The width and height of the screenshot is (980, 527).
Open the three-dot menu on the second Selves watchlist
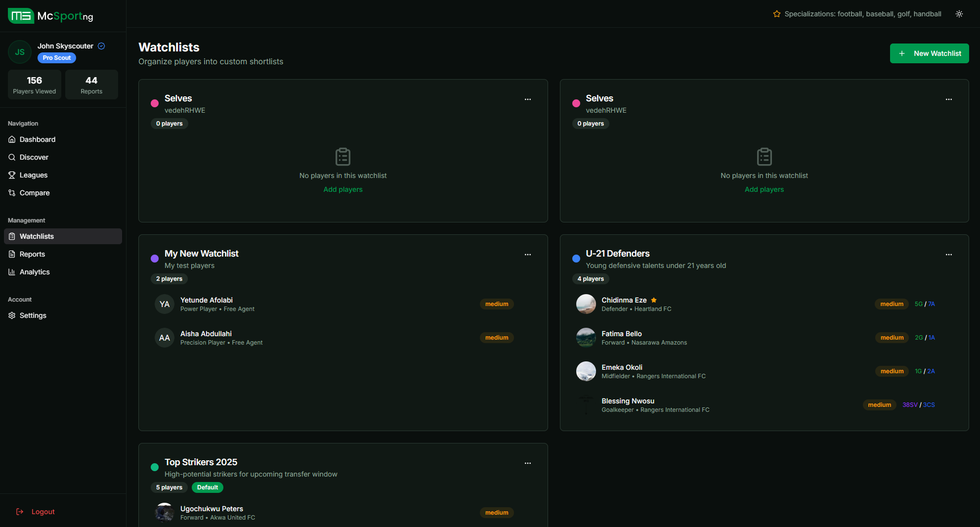pos(948,99)
